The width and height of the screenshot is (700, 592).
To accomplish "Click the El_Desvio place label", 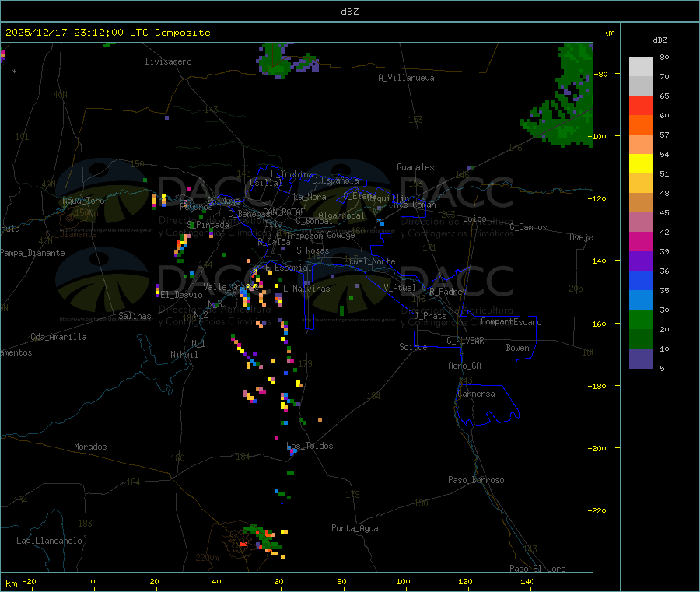I will [x=181, y=295].
